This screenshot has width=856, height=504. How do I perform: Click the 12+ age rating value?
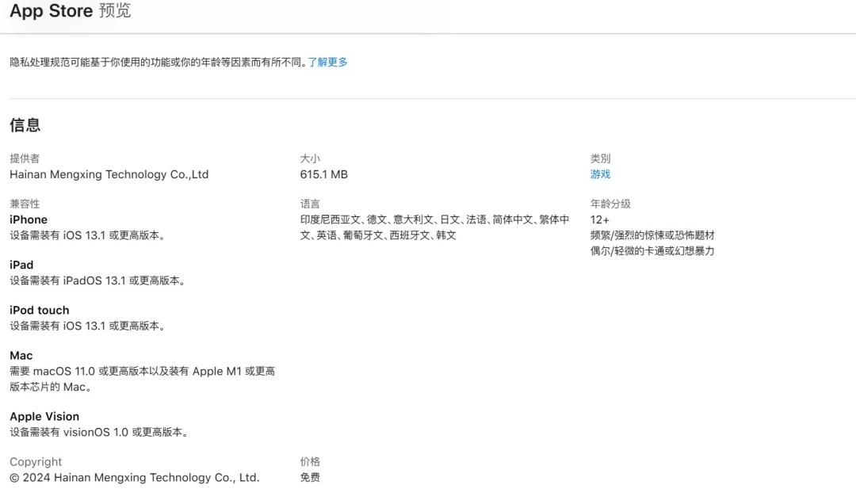[599, 220]
